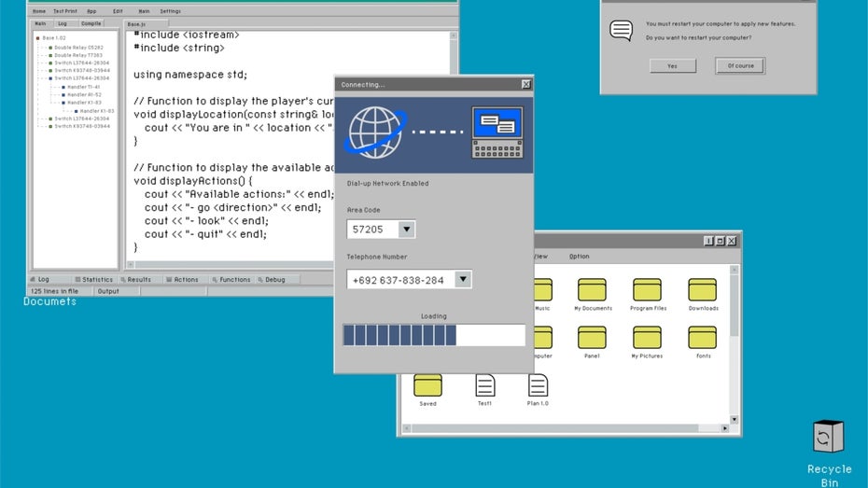Open the Plan 1.0 document file
868x488 pixels.
point(538,385)
